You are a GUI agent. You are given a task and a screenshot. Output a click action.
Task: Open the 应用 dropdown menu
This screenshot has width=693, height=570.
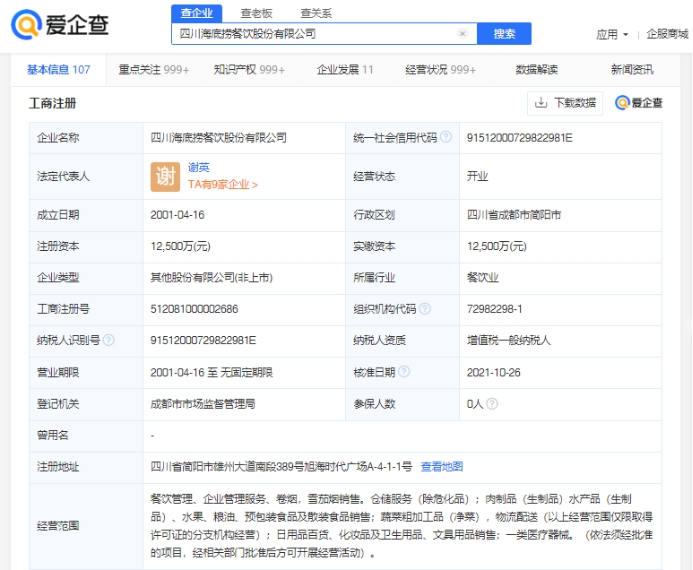click(x=612, y=34)
